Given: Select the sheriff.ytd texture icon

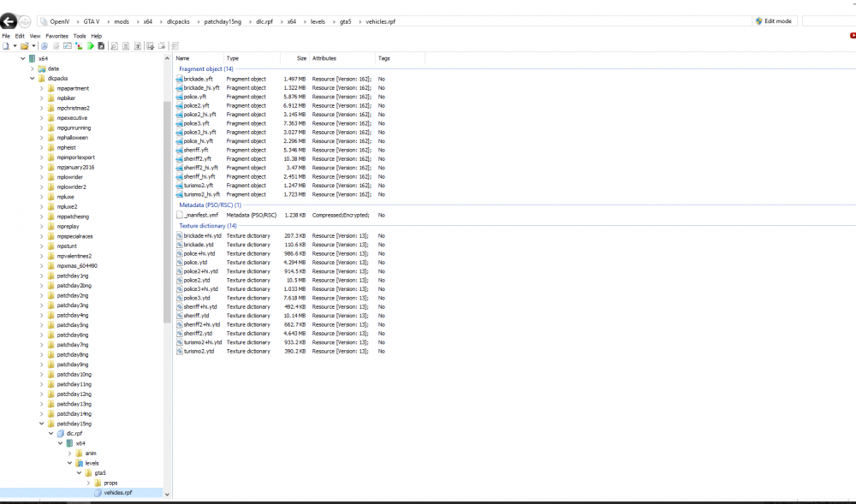Looking at the screenshot, I should point(179,315).
